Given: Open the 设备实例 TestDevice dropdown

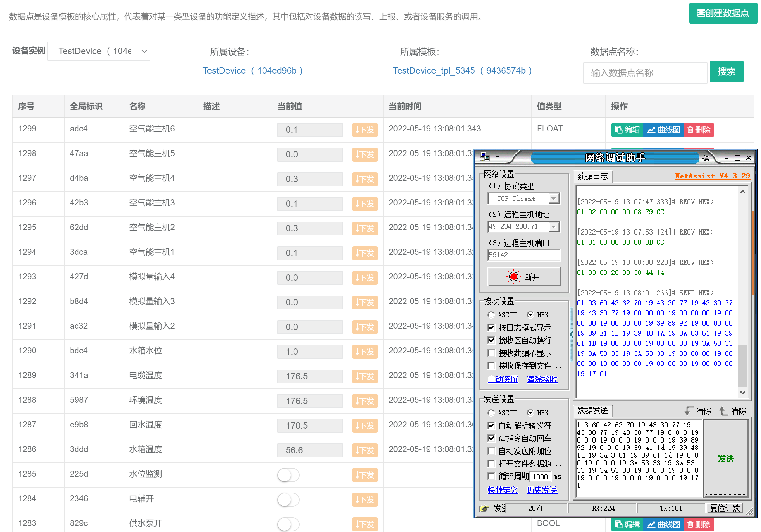Looking at the screenshot, I should coord(99,51).
